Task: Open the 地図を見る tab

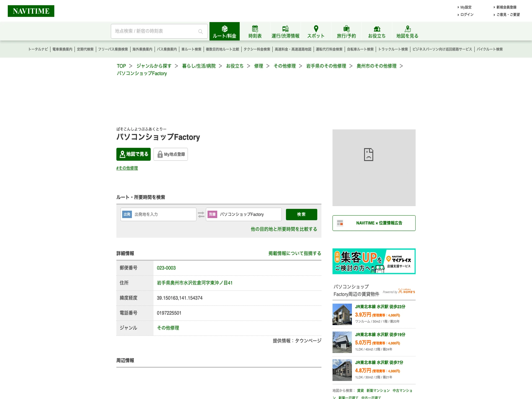Action: [x=407, y=31]
